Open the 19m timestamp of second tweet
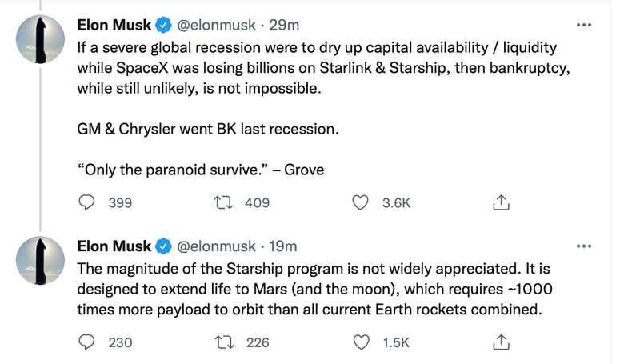Screen dimensions: 624x364 point(281,246)
